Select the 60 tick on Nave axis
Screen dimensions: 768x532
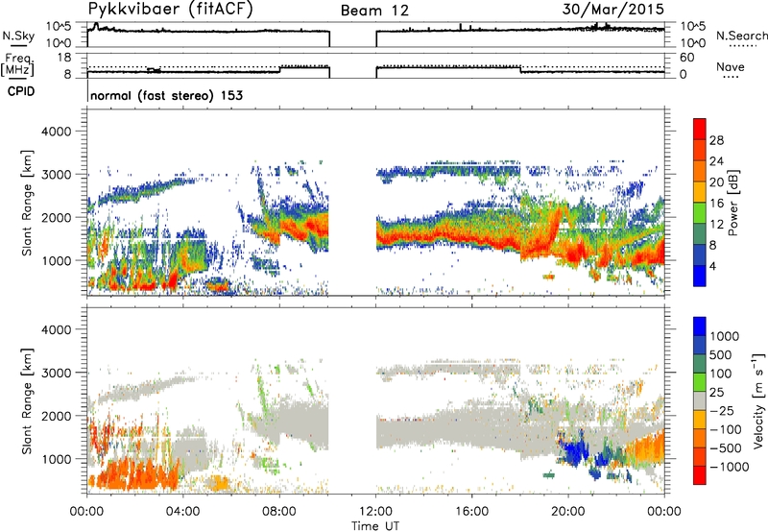[x=686, y=58]
